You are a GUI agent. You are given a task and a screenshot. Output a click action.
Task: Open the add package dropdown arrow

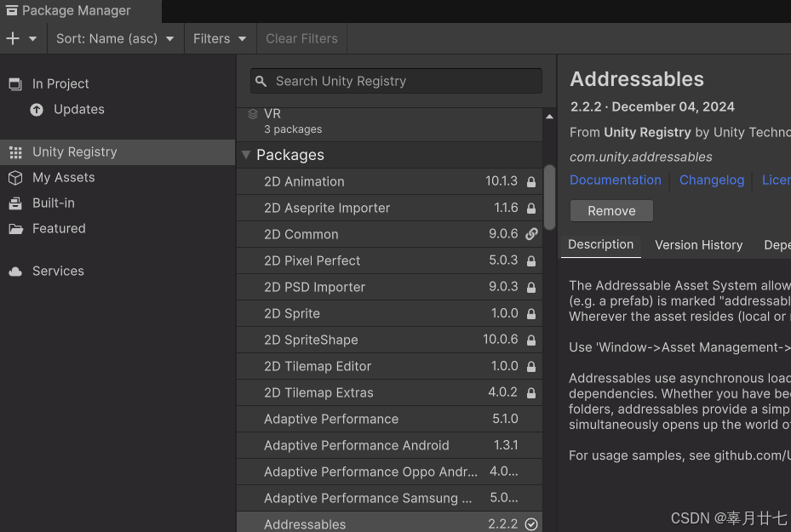click(33, 39)
